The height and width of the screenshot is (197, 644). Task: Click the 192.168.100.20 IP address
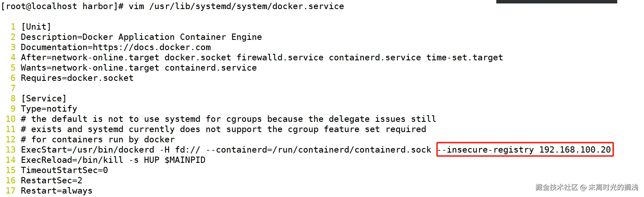coord(575,150)
